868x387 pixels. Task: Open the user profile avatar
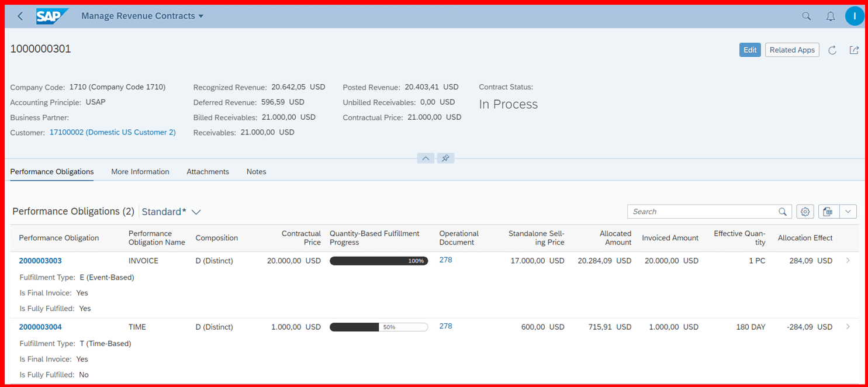coord(855,16)
